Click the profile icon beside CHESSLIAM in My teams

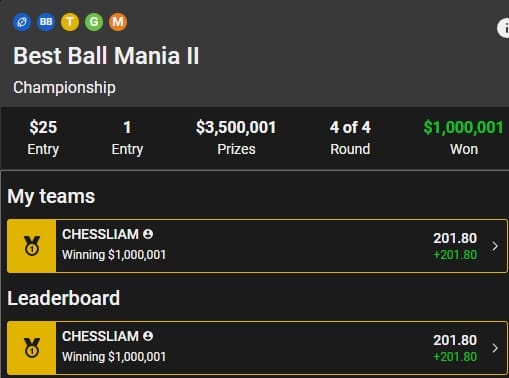coord(148,234)
